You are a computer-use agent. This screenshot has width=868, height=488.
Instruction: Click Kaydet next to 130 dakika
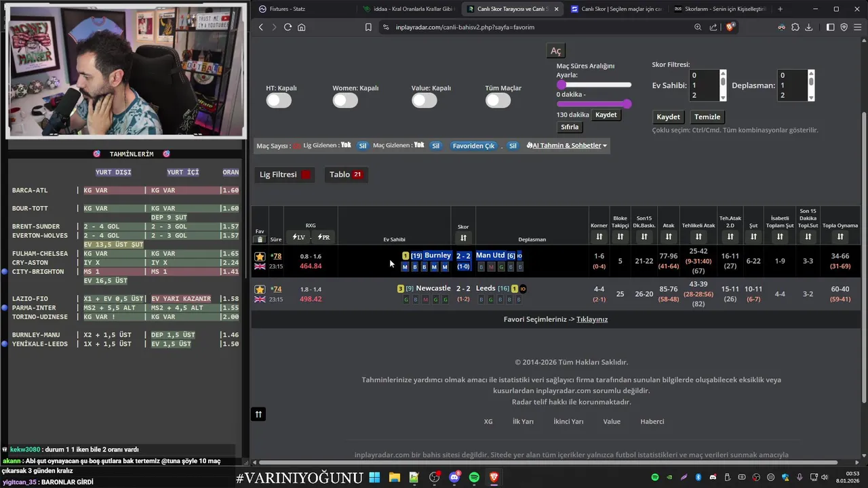606,115
